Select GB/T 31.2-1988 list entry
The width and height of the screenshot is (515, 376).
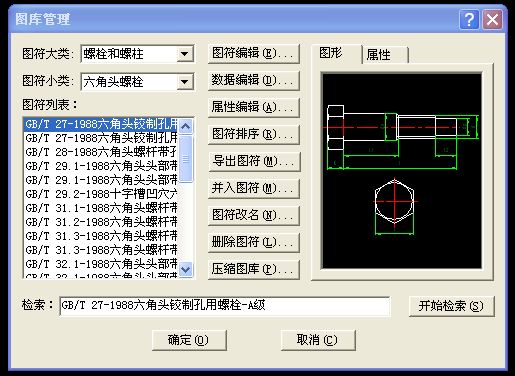tap(101, 222)
